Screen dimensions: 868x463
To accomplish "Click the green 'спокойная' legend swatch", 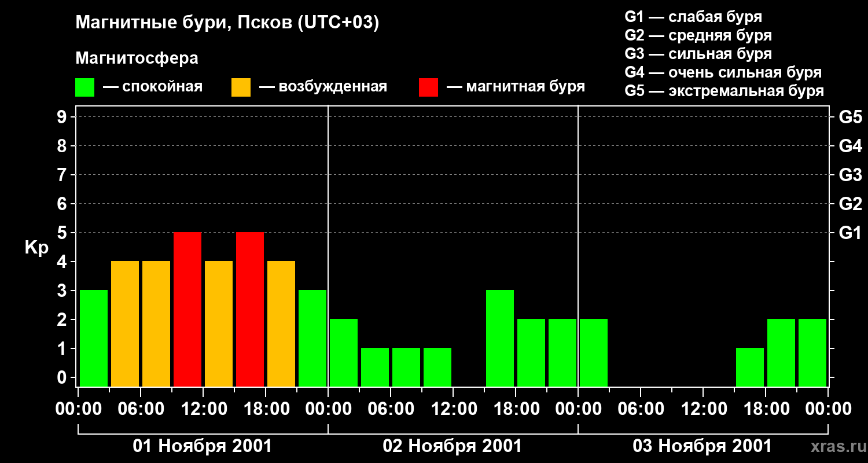I will pyautogui.click(x=84, y=87).
